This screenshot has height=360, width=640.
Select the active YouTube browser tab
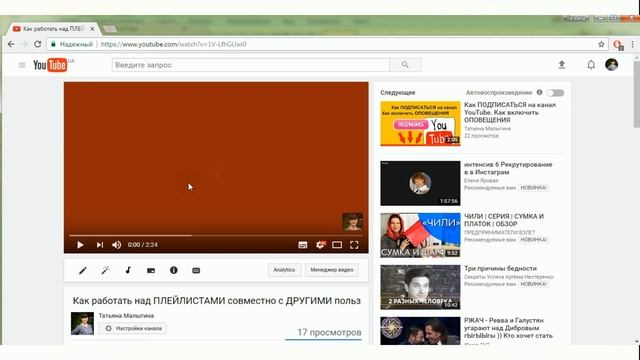tap(53, 29)
